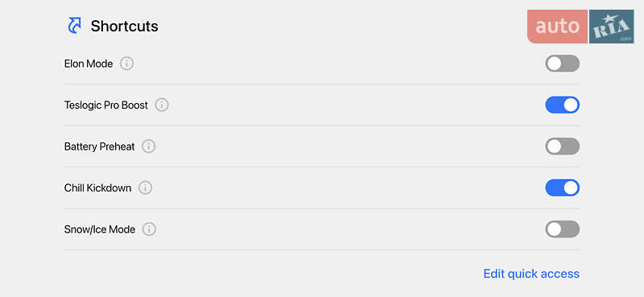View Chill Kickdown info tooltip icon

pyautogui.click(x=146, y=188)
